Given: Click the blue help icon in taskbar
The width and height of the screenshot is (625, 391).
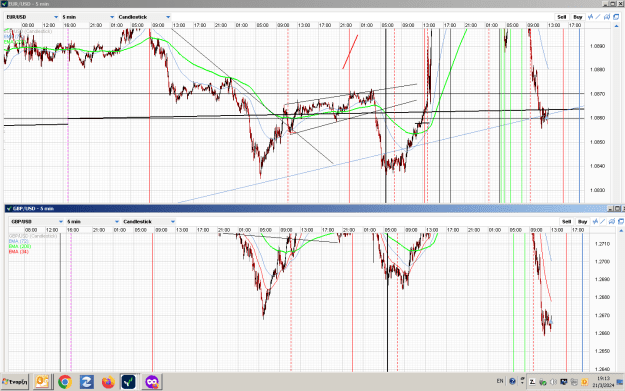Looking at the screenshot, I should (x=512, y=381).
